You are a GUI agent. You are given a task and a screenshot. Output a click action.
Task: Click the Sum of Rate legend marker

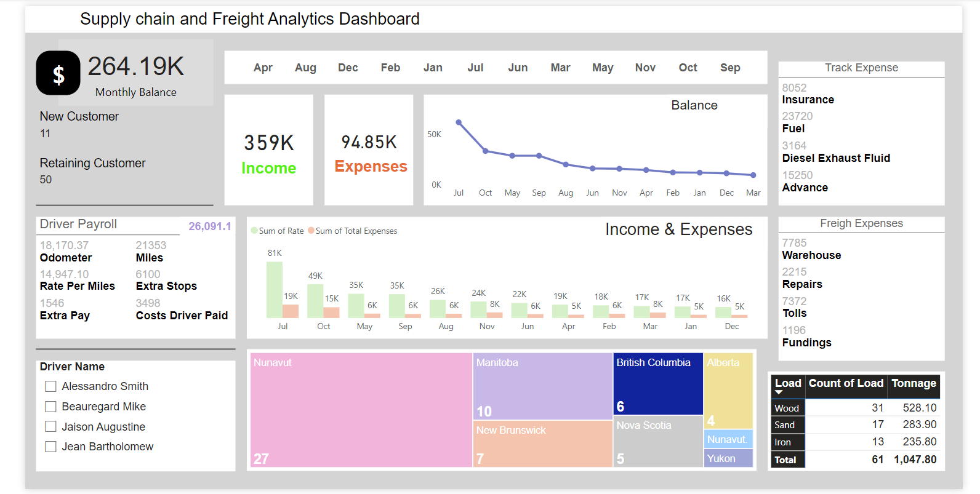(x=254, y=231)
